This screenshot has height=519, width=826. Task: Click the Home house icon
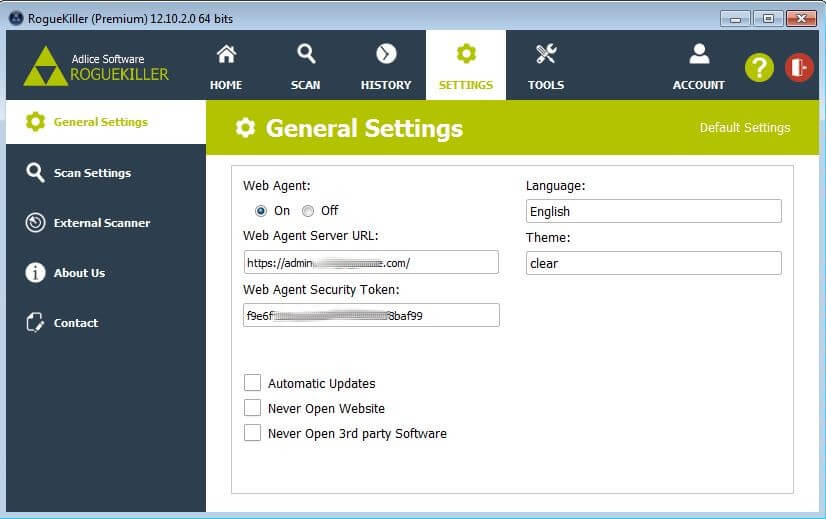[x=226, y=55]
